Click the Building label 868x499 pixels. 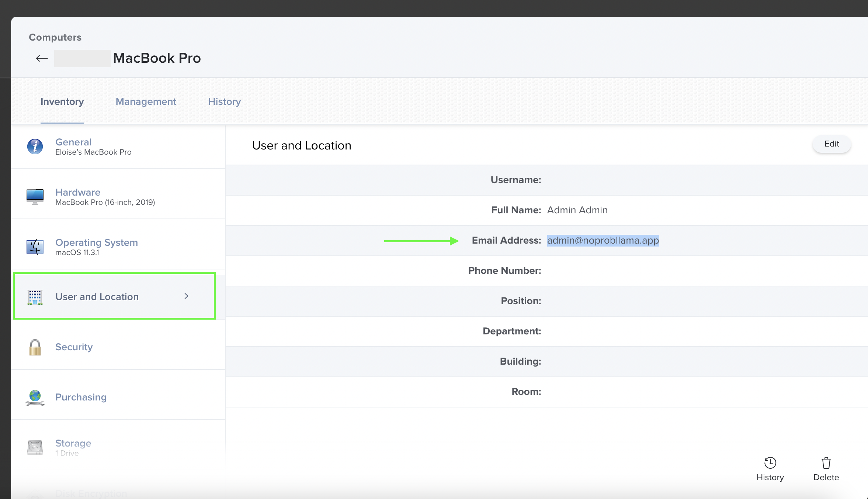[520, 361]
